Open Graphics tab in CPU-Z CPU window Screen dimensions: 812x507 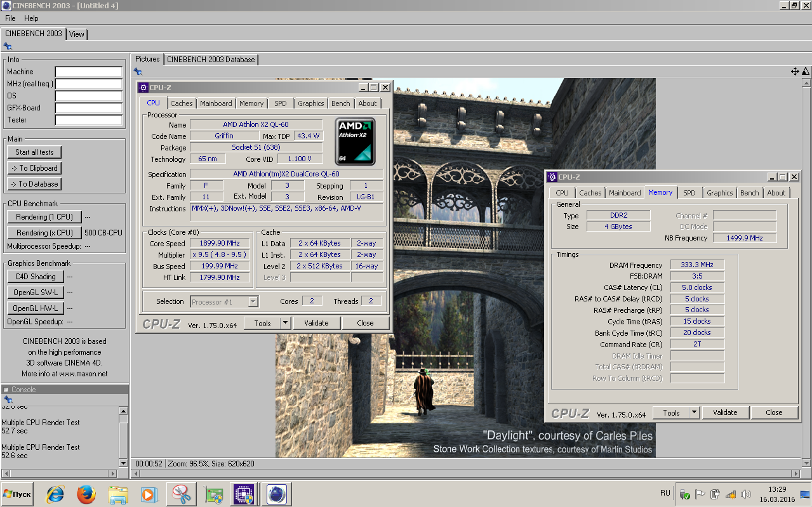(311, 103)
